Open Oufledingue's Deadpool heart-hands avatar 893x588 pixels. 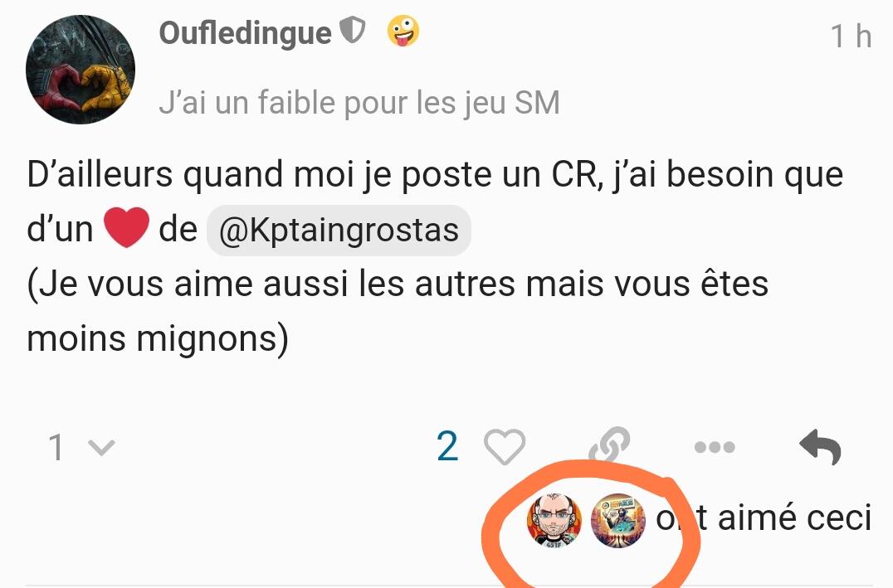coord(81,70)
